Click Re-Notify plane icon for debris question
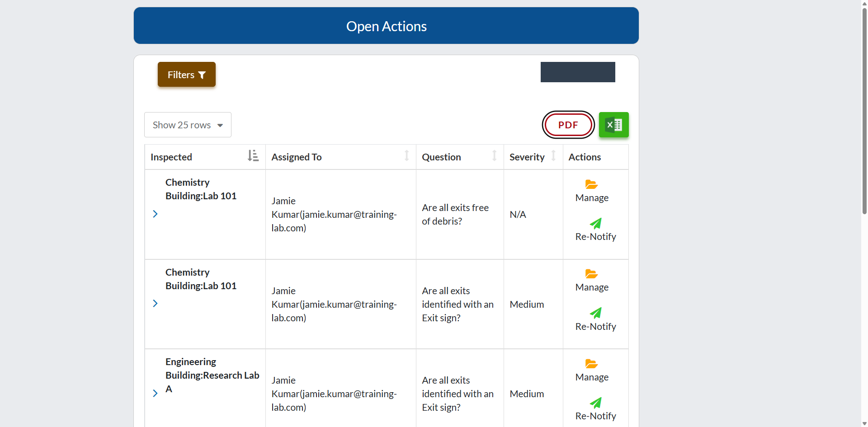 pos(595,223)
